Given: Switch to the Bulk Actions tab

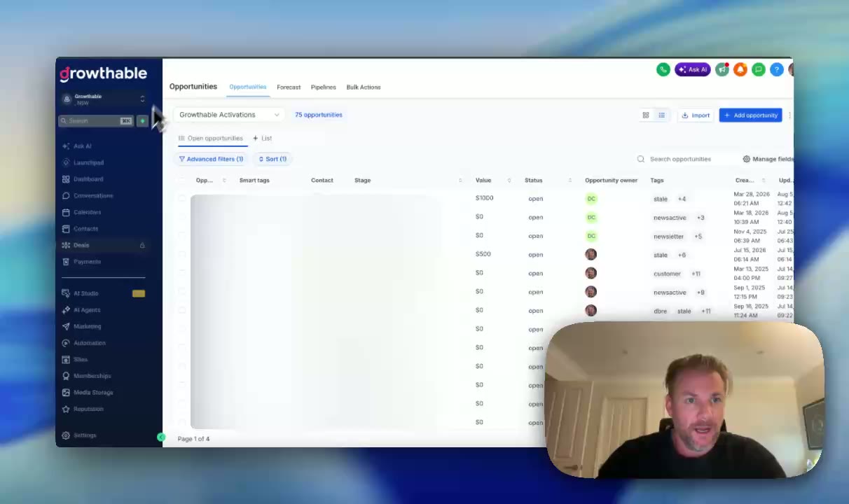Looking at the screenshot, I should click(x=364, y=87).
